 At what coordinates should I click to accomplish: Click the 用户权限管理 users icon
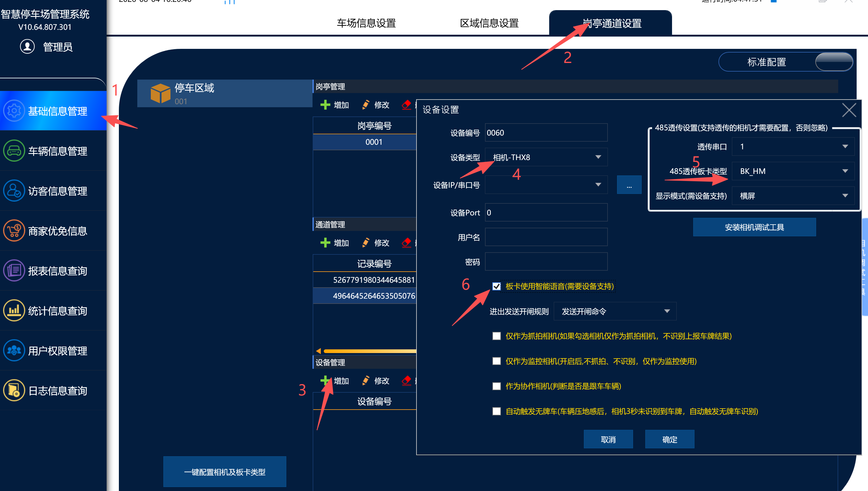tap(14, 350)
